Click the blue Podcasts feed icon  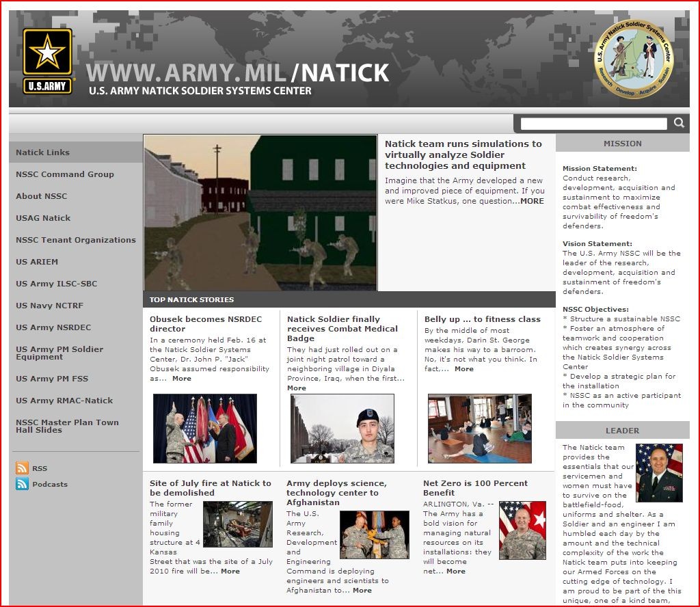(22, 484)
